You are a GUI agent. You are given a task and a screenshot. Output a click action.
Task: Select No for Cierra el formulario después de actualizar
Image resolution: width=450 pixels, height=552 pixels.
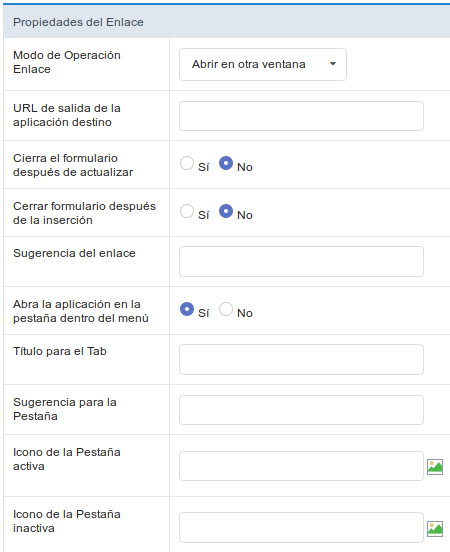click(x=226, y=163)
